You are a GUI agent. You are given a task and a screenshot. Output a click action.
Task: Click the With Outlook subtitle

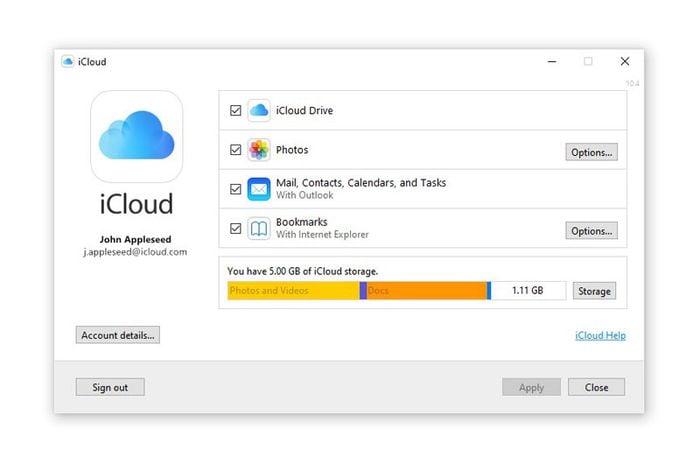pyautogui.click(x=304, y=195)
